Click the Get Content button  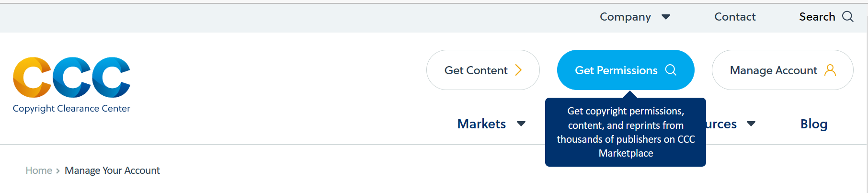click(x=483, y=70)
